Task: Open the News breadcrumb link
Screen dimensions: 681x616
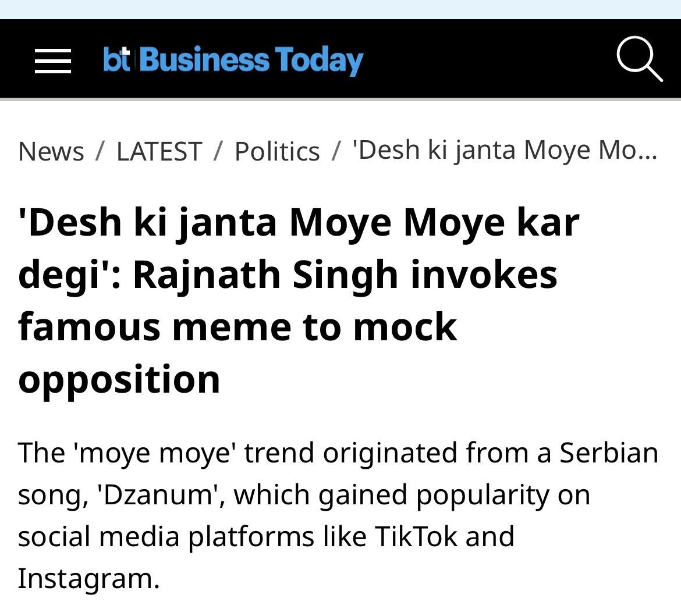Action: 51,151
